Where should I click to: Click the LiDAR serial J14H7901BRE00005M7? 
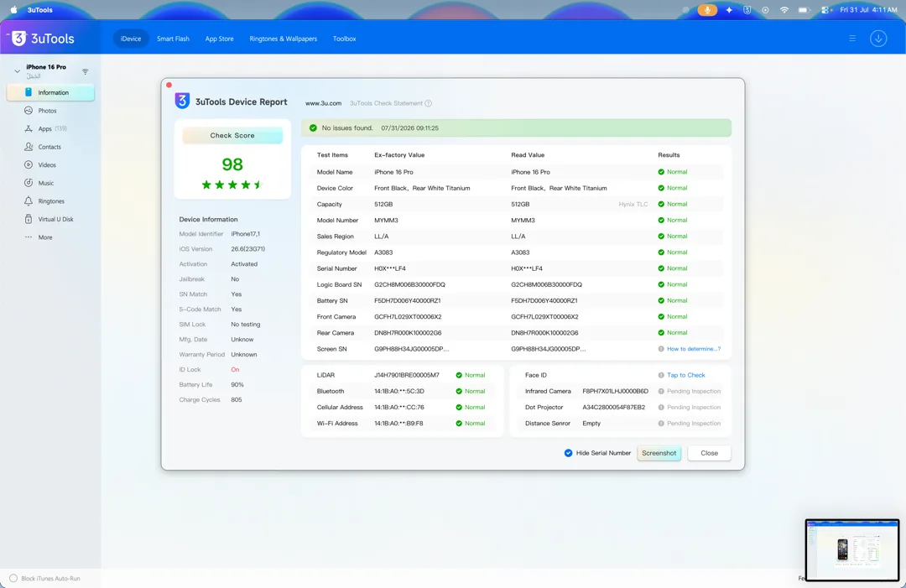pyautogui.click(x=407, y=375)
